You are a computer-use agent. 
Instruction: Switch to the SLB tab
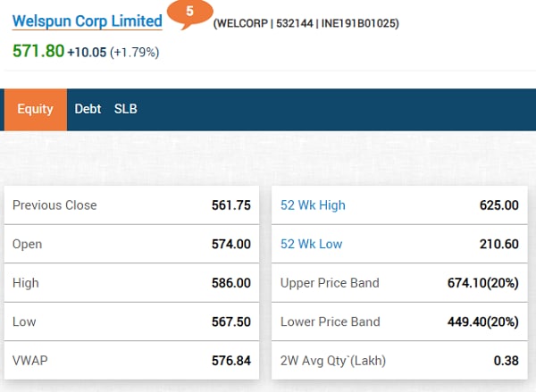pos(125,109)
